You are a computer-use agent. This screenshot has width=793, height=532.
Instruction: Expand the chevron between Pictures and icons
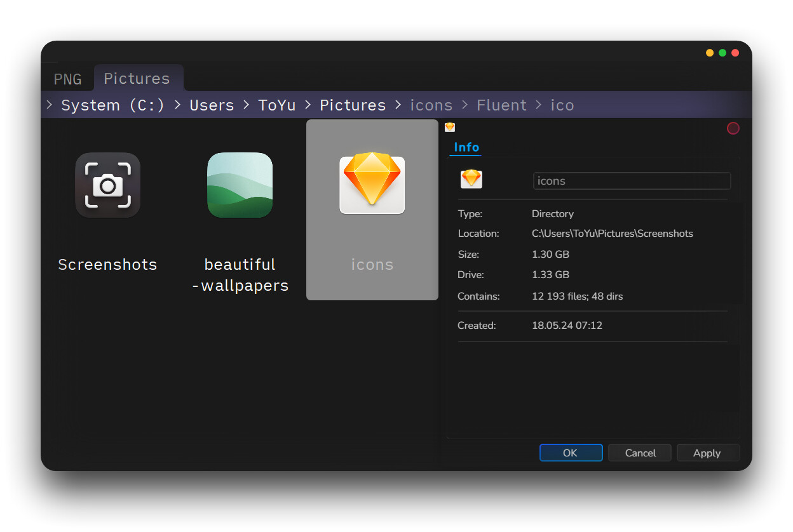pyautogui.click(x=398, y=105)
